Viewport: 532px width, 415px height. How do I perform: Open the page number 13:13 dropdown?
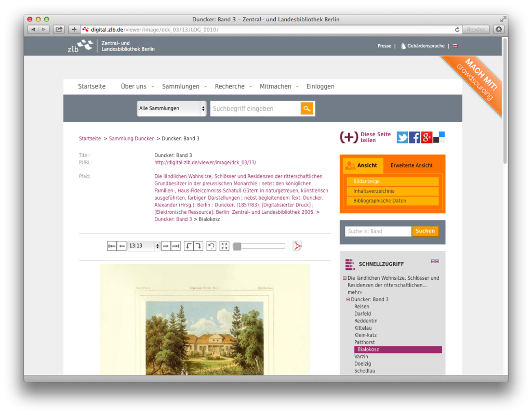pos(143,246)
